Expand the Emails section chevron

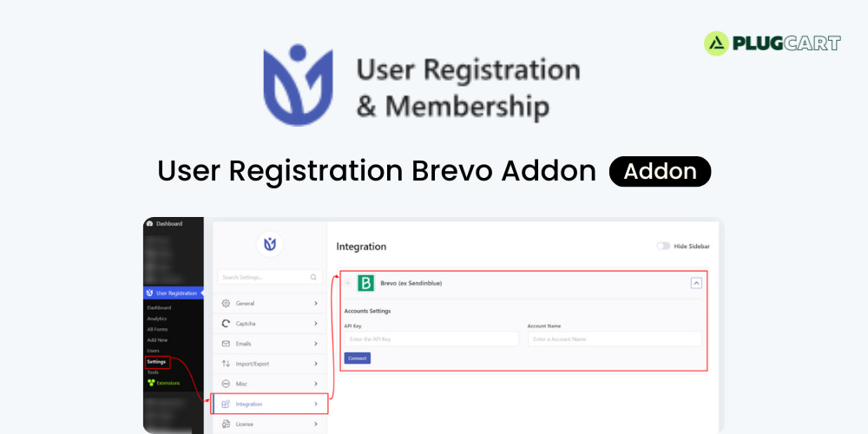point(316,344)
